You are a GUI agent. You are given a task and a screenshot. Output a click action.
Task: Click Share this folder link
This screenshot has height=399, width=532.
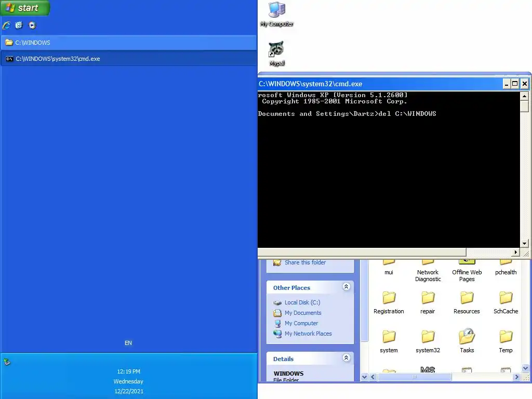[x=305, y=262]
